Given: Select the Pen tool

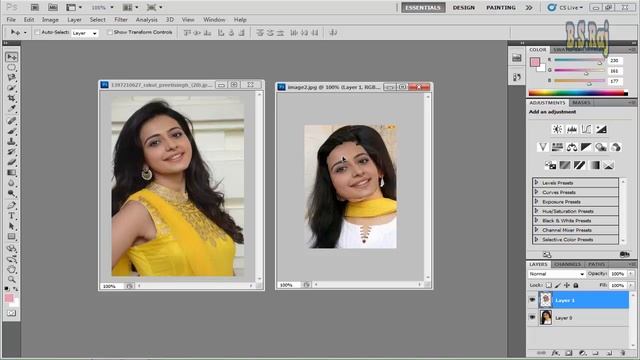Looking at the screenshot, I should (11, 205).
